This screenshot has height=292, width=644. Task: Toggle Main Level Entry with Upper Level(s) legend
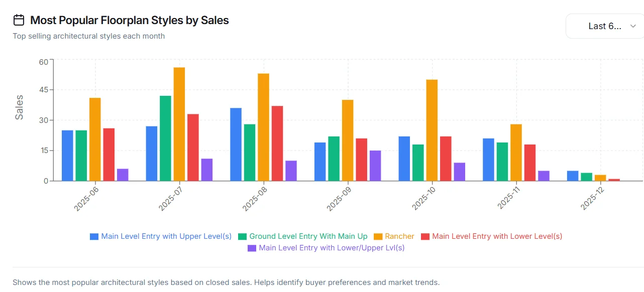click(x=161, y=236)
